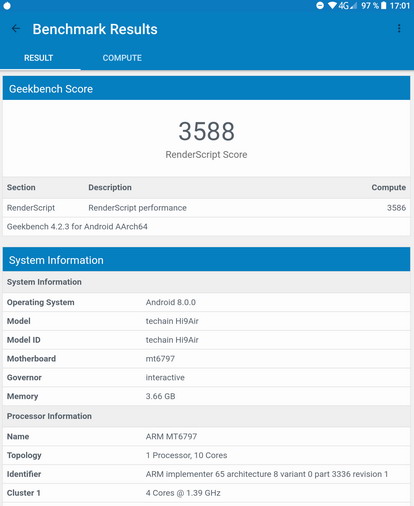Tap the Motherboard value mt6797
The image size is (414, 506).
160,359
